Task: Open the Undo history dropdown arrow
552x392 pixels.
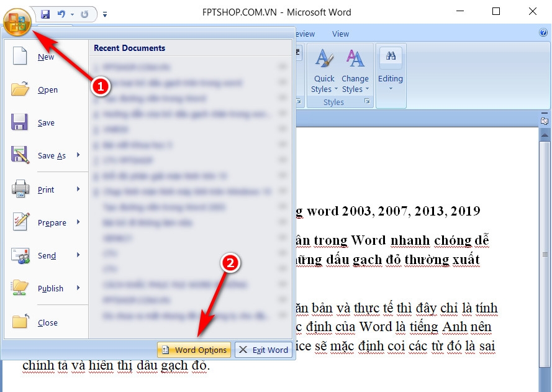Action: click(x=72, y=14)
